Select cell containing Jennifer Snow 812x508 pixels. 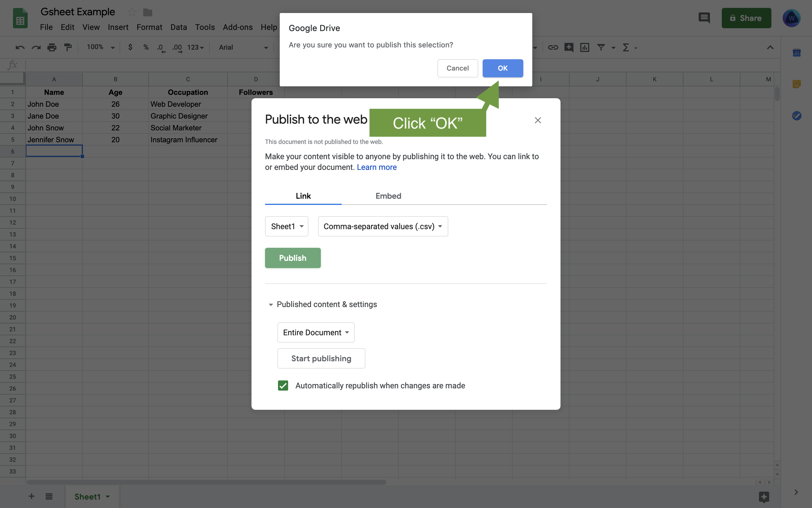[54, 140]
